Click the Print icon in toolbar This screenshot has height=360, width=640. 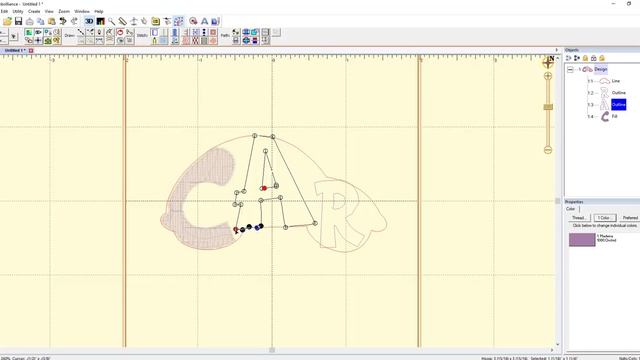click(x=29, y=21)
